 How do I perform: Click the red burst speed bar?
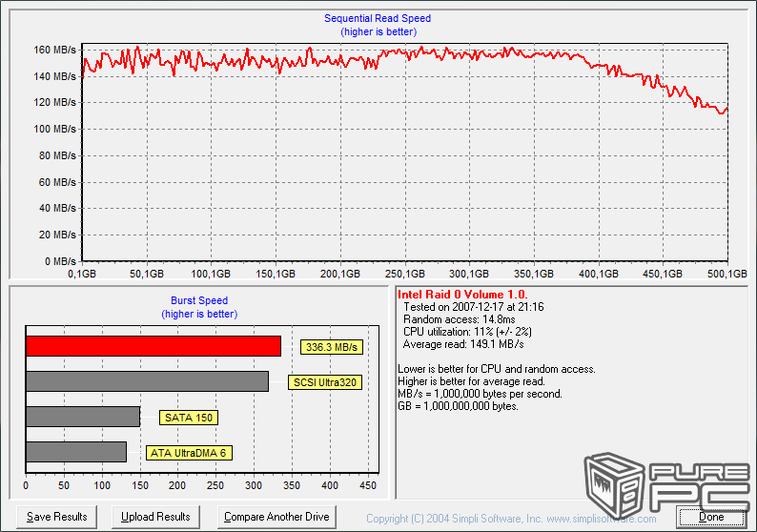point(153,346)
